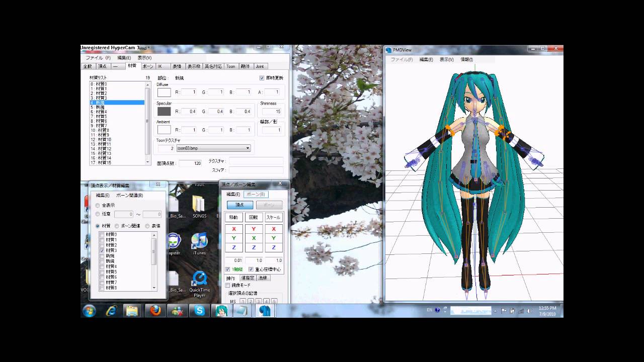Open the 編集 menu in PMDView
The height and width of the screenshot is (362, 644).
426,59
